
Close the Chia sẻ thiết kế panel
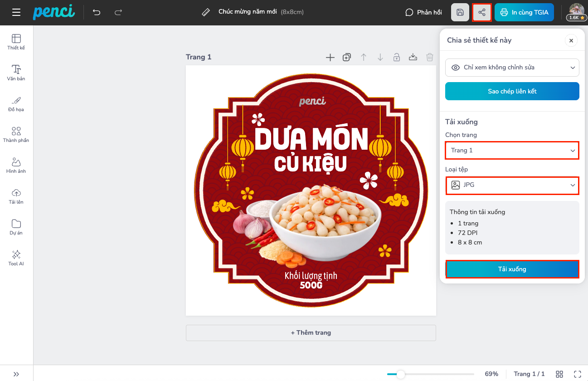[571, 40]
